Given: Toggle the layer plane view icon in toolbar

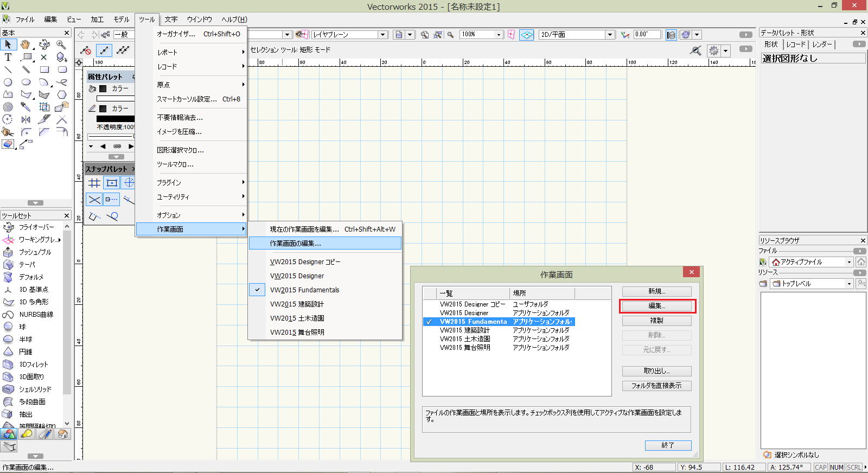Looking at the screenshot, I should (x=527, y=35).
